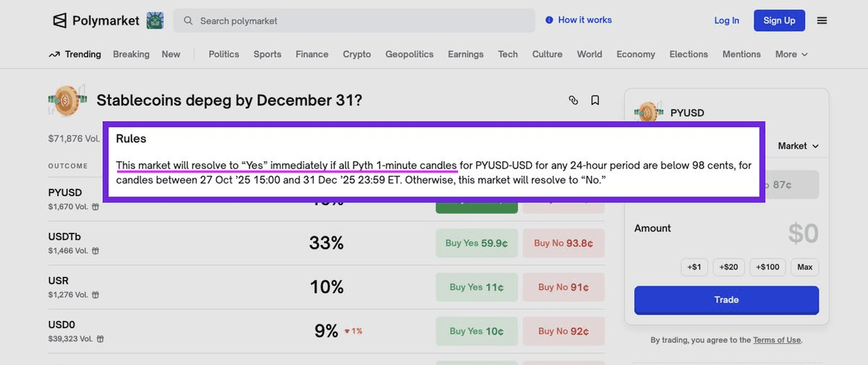Click the info icon before How it works
Screen dimensions: 868x365
pyautogui.click(x=549, y=20)
